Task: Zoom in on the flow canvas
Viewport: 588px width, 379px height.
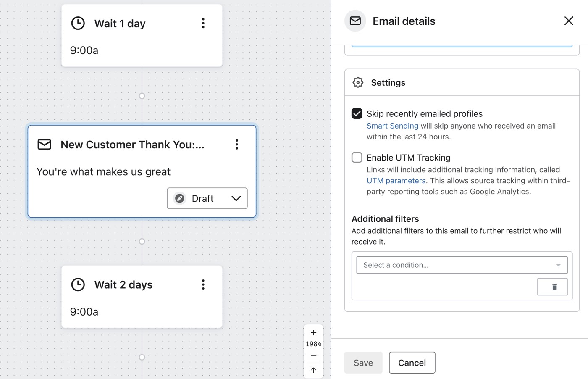Action: click(313, 332)
